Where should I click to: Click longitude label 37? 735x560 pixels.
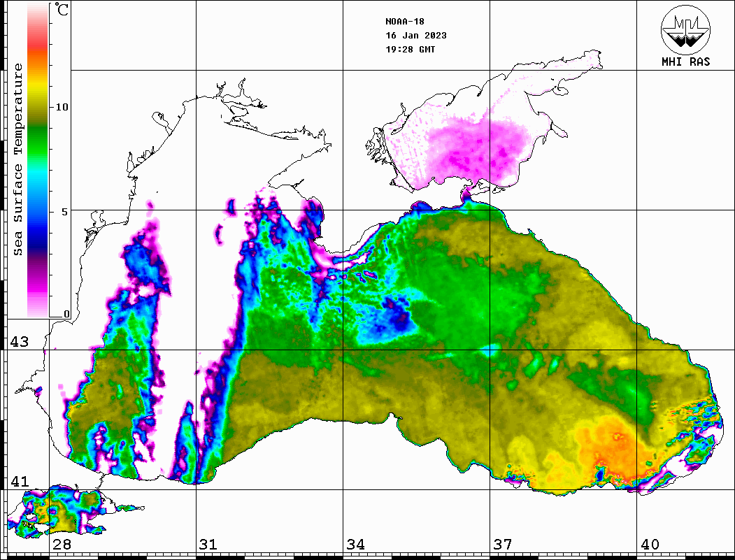pos(503,544)
